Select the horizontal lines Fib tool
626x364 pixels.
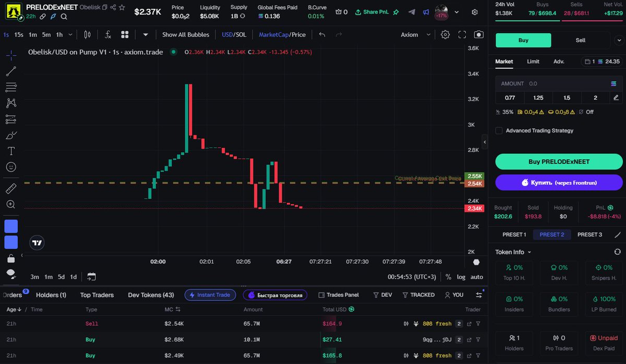[x=11, y=87]
